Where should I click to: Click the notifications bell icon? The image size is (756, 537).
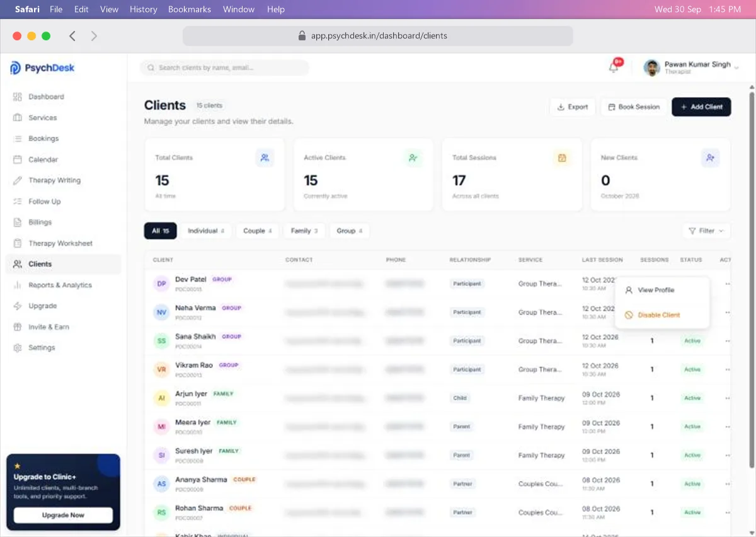[x=614, y=67]
